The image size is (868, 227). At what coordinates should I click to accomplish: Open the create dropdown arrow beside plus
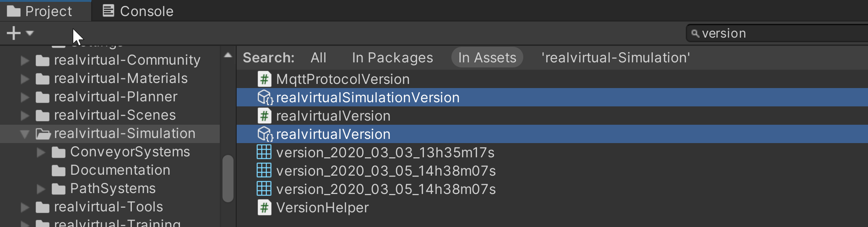30,33
